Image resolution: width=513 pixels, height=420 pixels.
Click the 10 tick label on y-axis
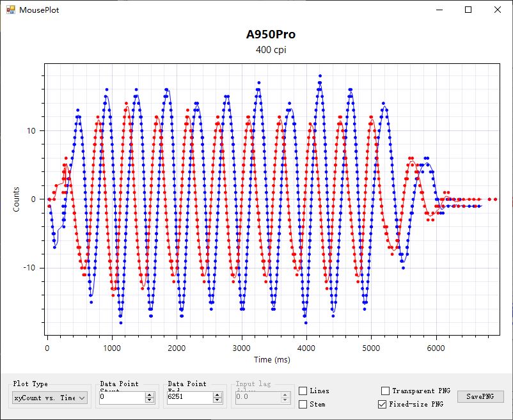(31, 131)
